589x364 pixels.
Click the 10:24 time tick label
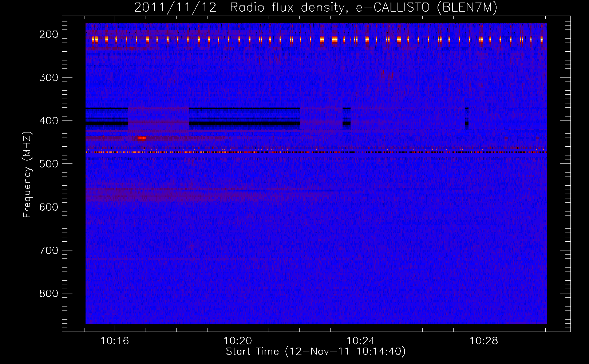[x=361, y=341]
